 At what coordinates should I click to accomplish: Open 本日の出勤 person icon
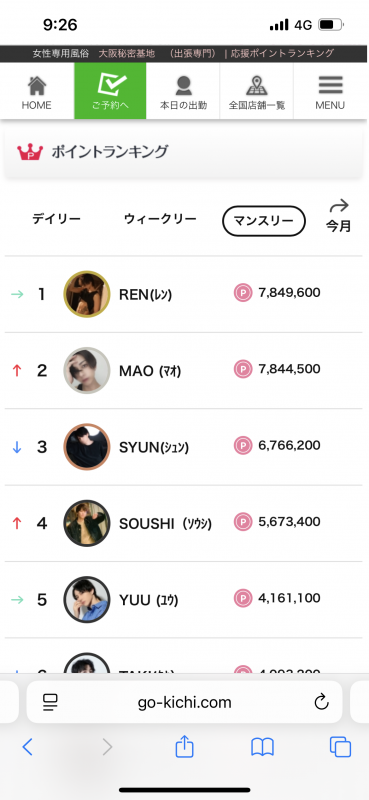click(183, 86)
